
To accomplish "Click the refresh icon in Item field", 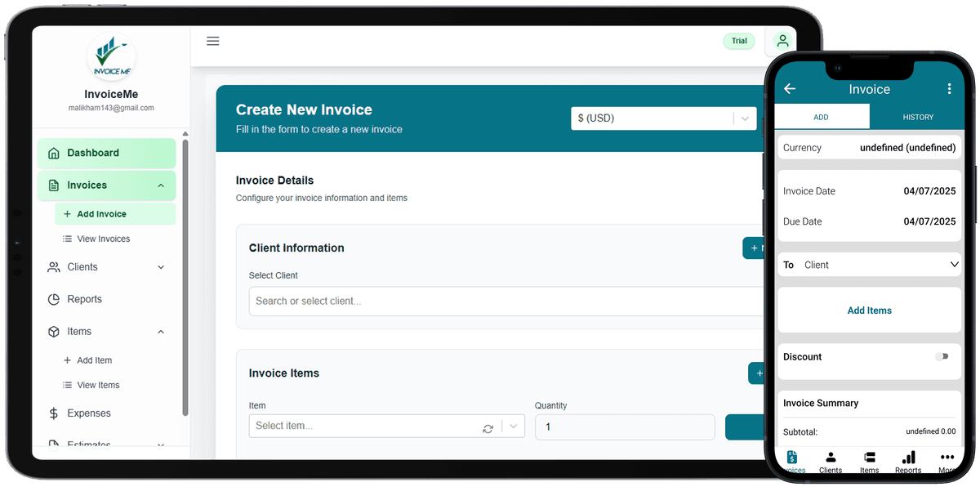I will coord(488,428).
